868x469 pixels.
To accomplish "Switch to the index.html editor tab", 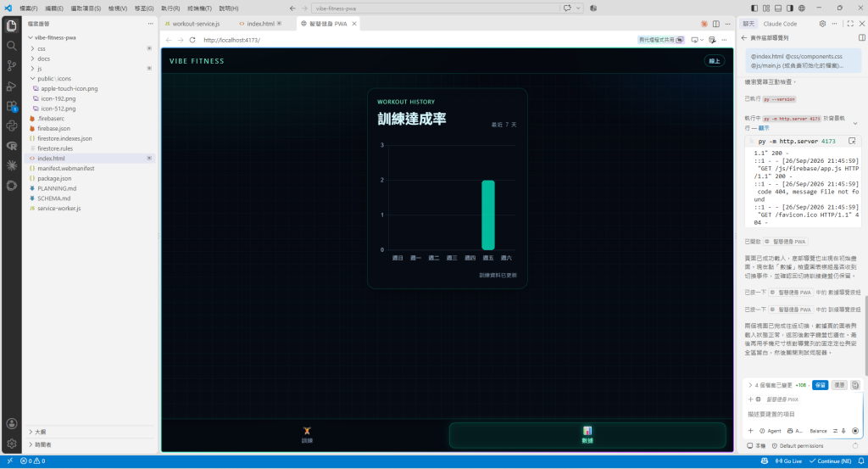I will 260,24.
